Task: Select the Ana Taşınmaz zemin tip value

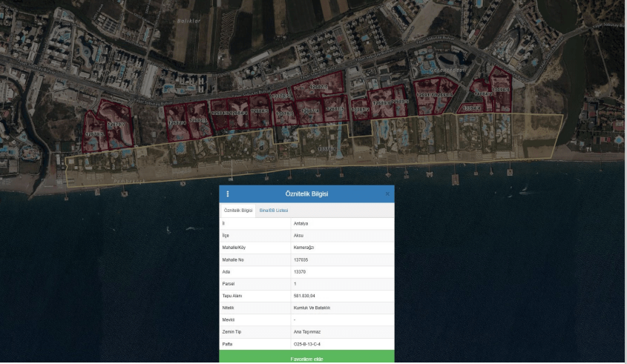Action: pos(308,332)
